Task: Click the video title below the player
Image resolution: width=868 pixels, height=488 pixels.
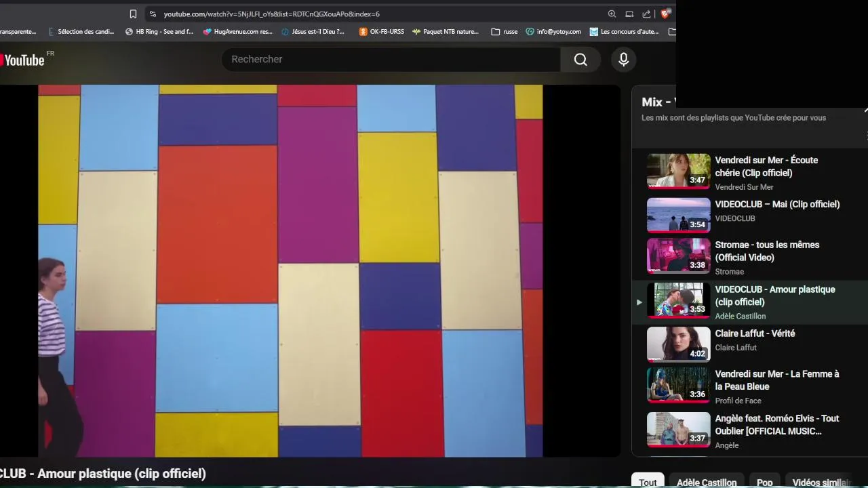Action: click(x=103, y=474)
